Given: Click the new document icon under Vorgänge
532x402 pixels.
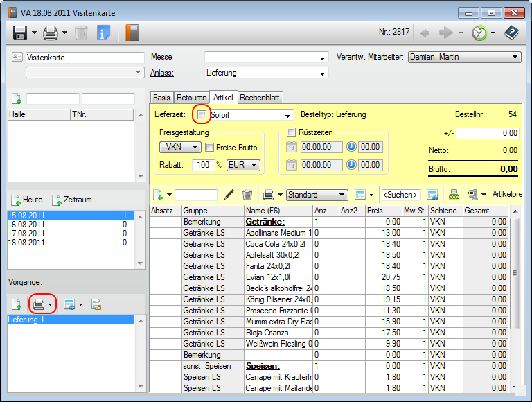Looking at the screenshot, I should click(x=16, y=304).
